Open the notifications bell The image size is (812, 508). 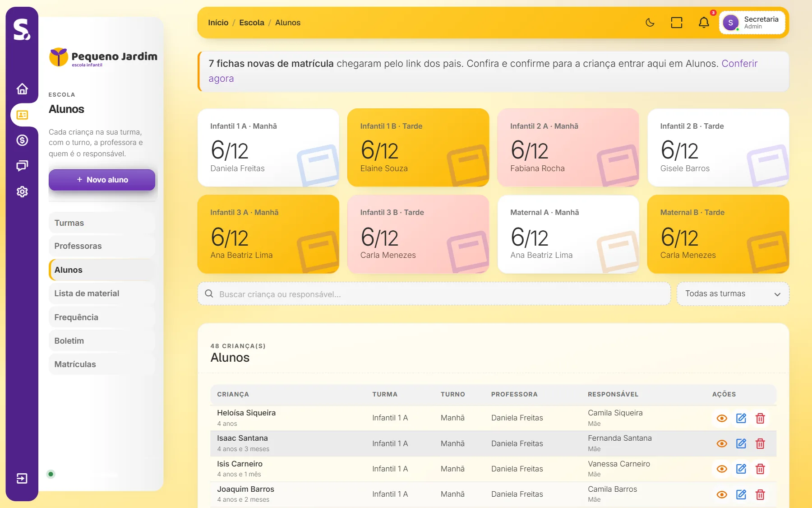704,23
